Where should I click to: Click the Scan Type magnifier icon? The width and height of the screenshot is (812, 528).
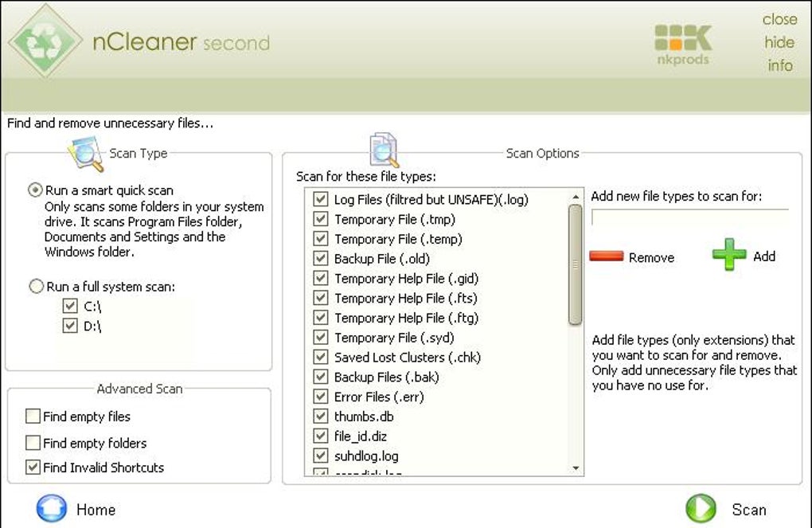click(85, 154)
